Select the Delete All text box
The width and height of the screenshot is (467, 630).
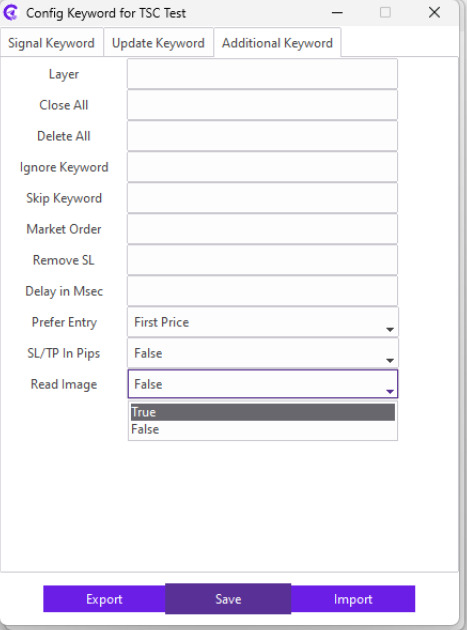point(262,136)
